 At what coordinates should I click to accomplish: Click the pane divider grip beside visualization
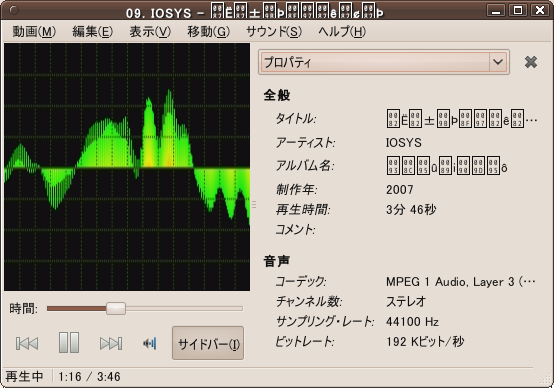pos(254,204)
